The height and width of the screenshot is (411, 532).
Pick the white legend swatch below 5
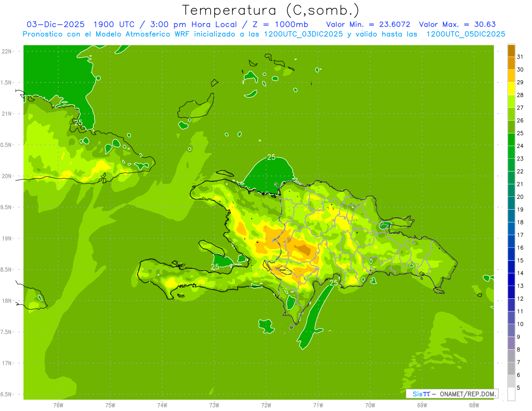click(511, 394)
